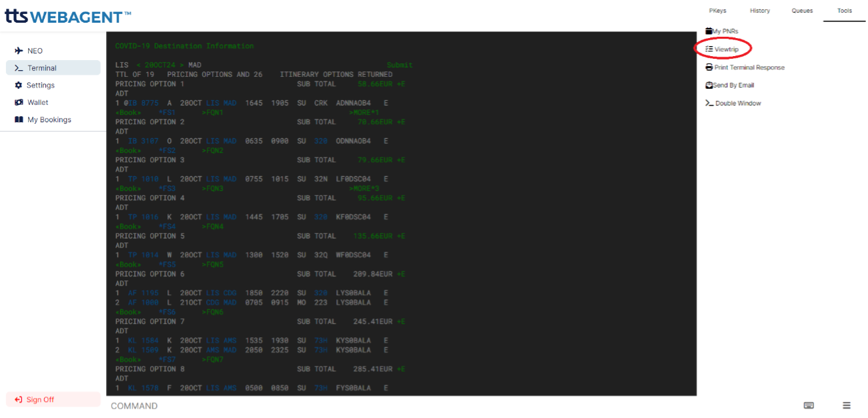Open the NEO airplane icon in sidebar
The width and height of the screenshot is (868, 418).
coord(19,51)
